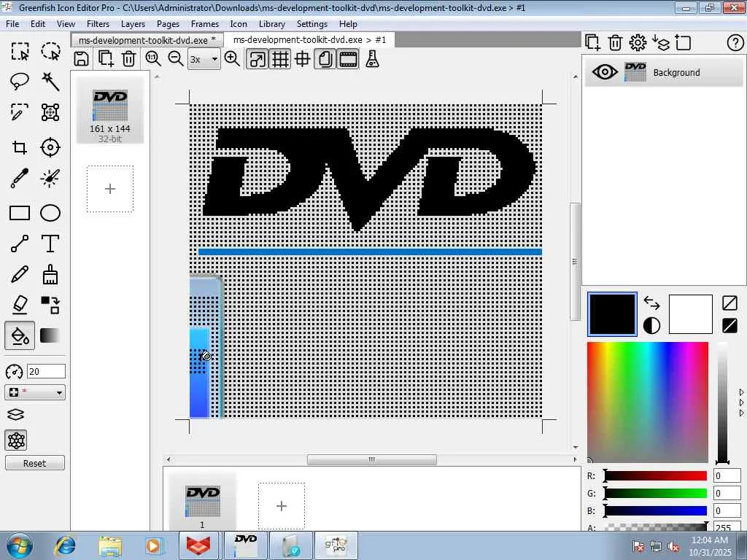747x560 pixels.
Task: Toggle the pixel grid display
Action: tap(279, 60)
